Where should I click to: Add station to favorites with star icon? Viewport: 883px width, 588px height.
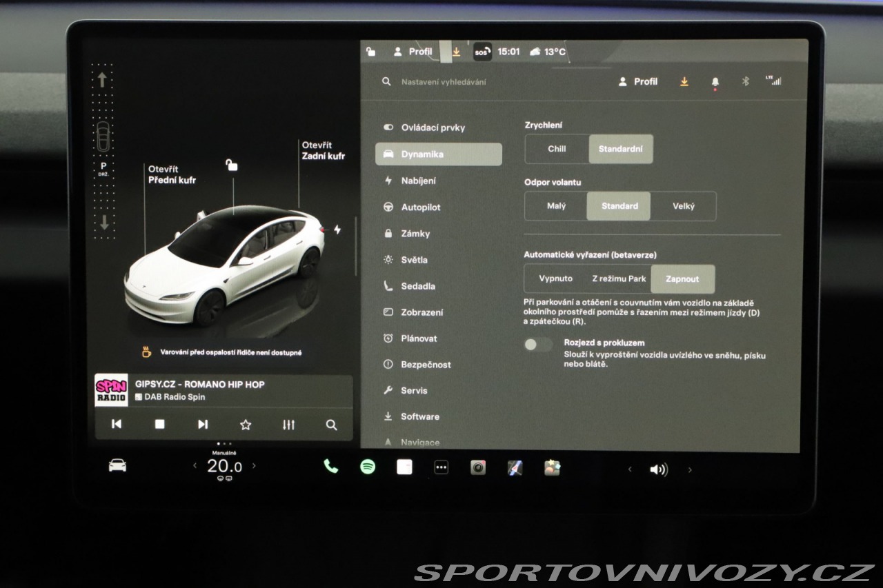pyautogui.click(x=245, y=425)
